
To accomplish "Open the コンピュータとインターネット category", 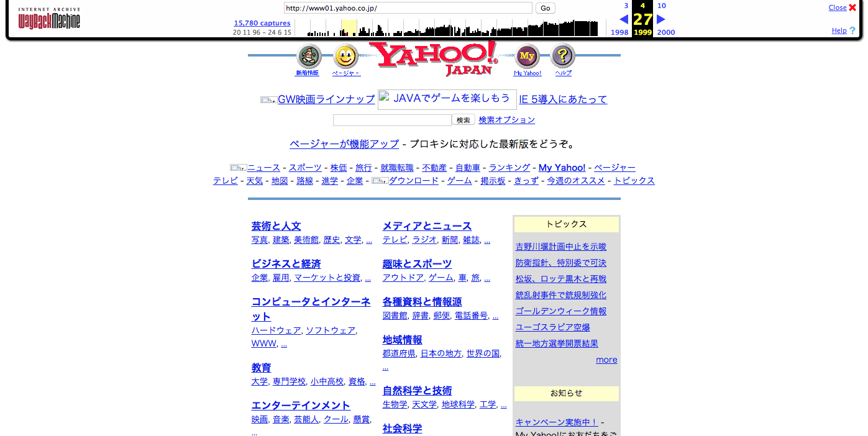I will [311, 309].
